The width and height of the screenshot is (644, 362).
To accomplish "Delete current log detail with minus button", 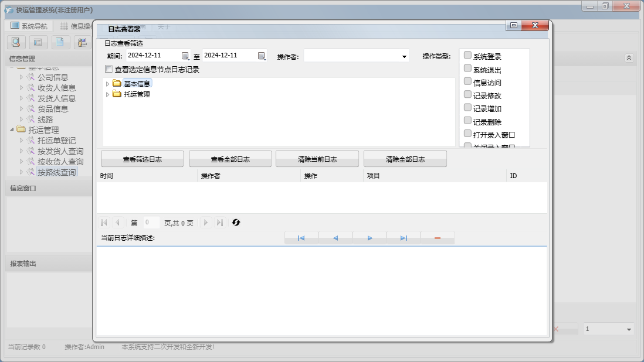I will (438, 238).
